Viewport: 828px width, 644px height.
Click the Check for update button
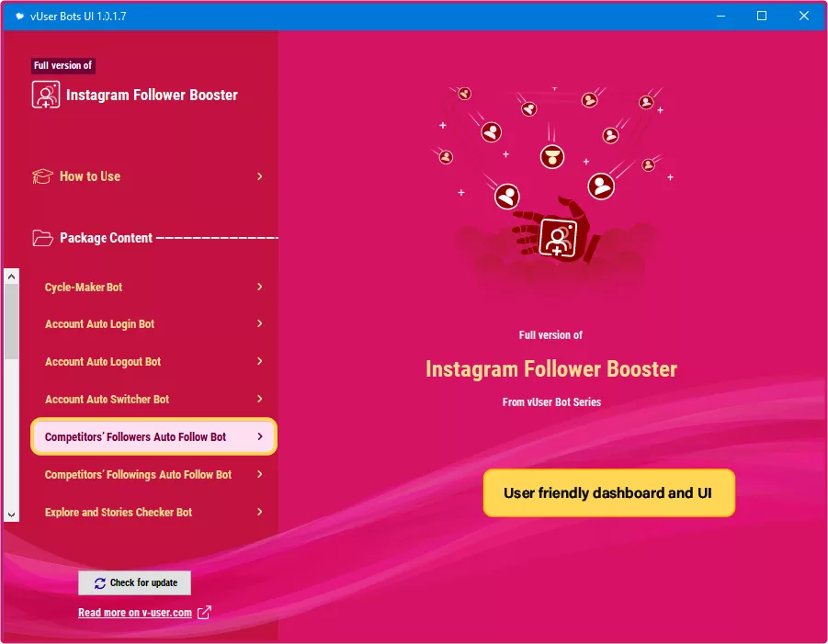coord(135,582)
